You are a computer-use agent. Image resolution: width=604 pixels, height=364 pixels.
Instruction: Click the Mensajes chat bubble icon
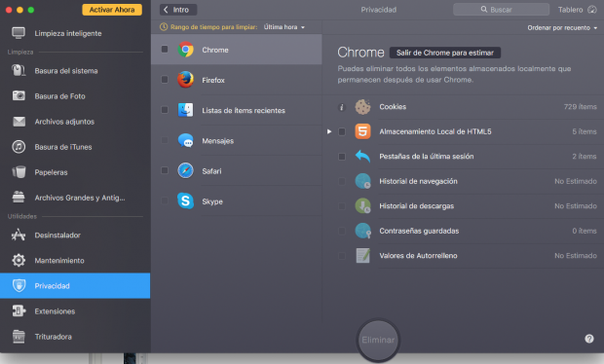[x=185, y=140]
